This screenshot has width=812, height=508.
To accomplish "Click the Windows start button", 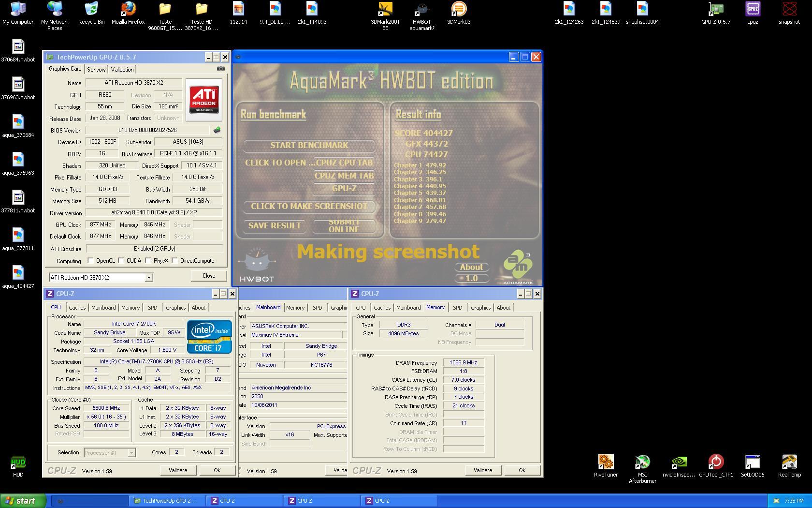I will (23, 501).
